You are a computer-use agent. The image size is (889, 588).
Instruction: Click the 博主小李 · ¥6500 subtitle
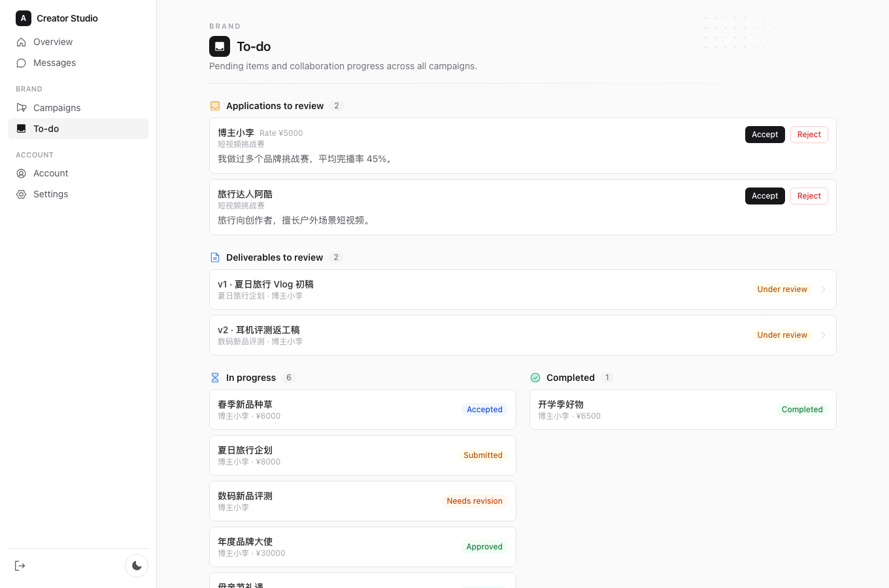click(x=569, y=416)
